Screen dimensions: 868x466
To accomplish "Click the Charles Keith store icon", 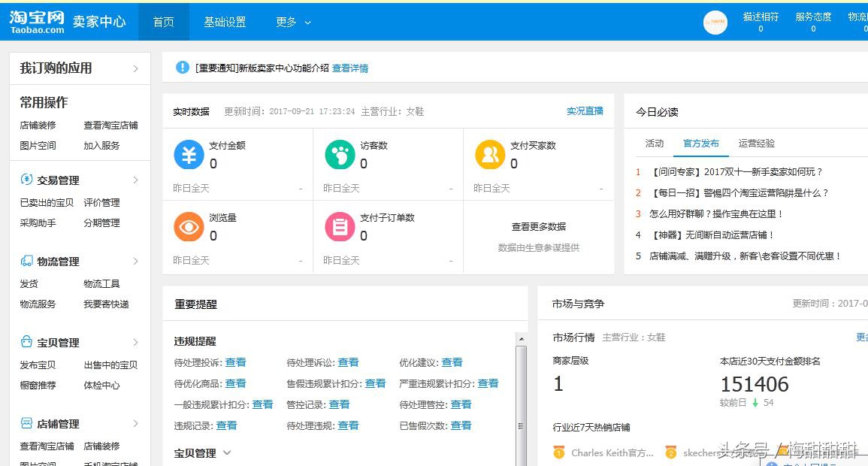I will 559,452.
